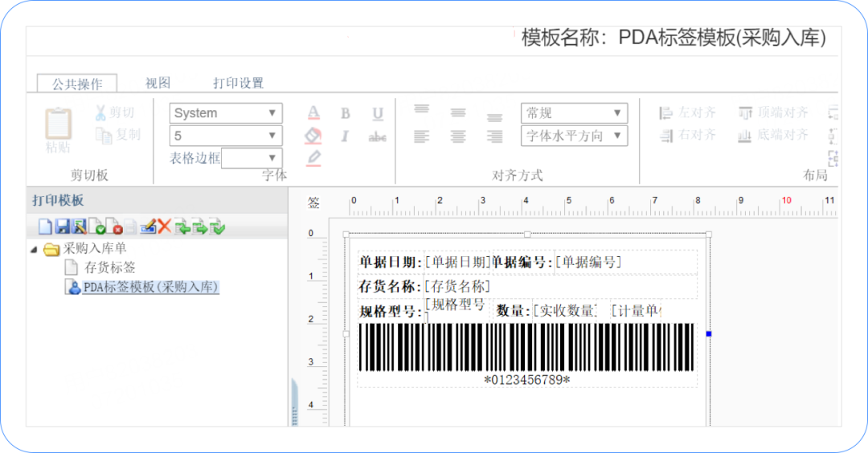Rename the template using the pencil-field icon
Viewport: 868px width, 453px height.
coord(148,226)
